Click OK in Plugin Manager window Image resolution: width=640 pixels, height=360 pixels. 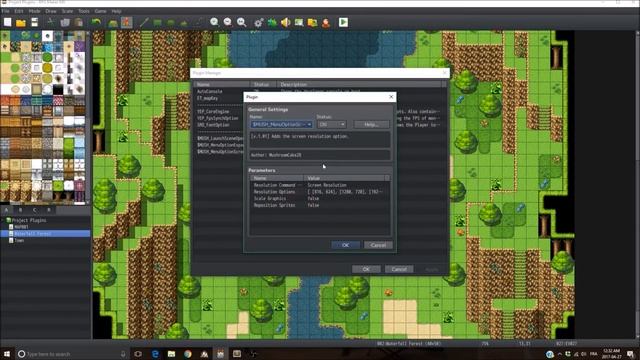point(366,269)
